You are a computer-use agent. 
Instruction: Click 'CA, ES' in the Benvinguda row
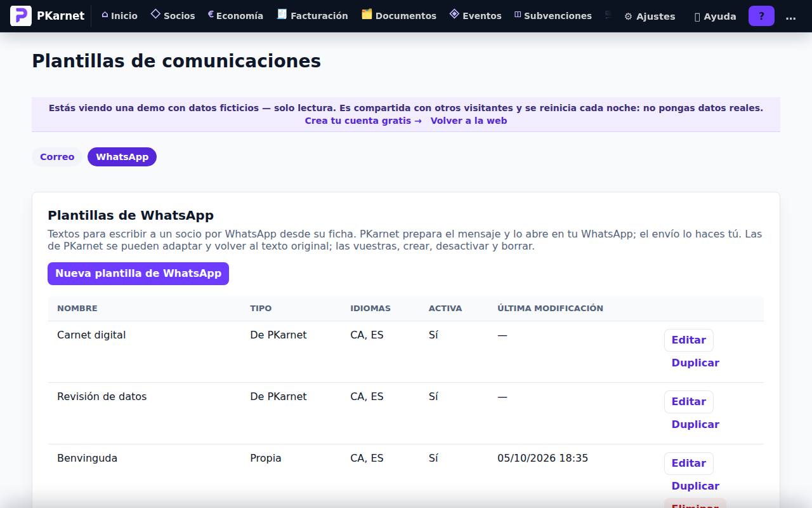coord(367,458)
